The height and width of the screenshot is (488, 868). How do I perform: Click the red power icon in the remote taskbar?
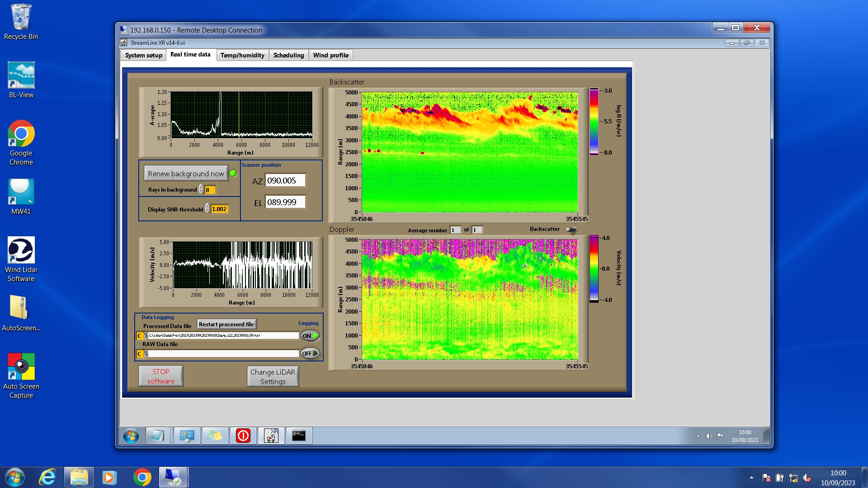tap(243, 436)
